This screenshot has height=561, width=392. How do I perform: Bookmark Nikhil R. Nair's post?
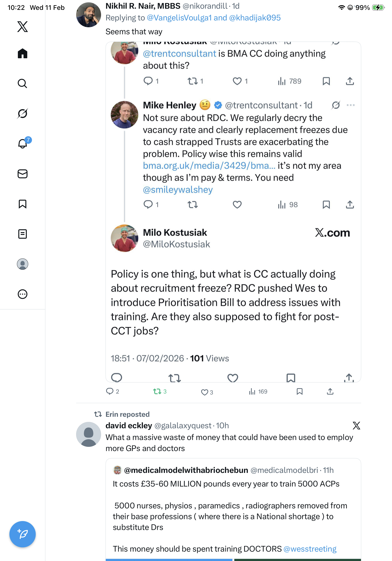pos(299,391)
